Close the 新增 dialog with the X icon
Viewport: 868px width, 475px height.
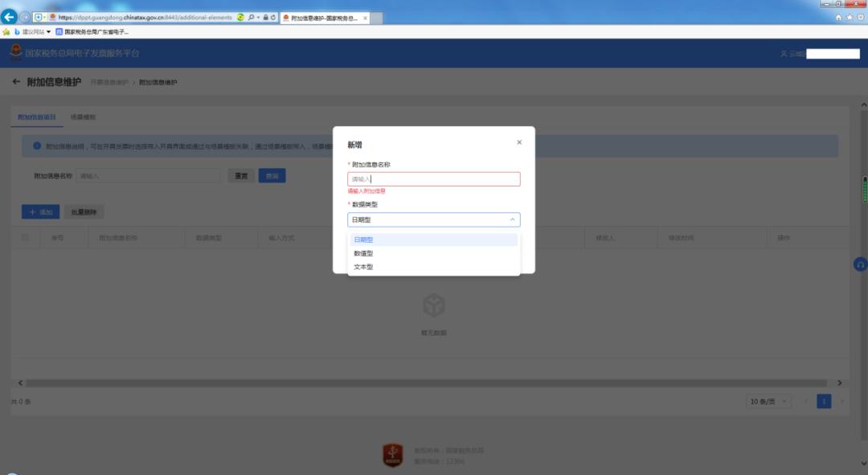[519, 142]
